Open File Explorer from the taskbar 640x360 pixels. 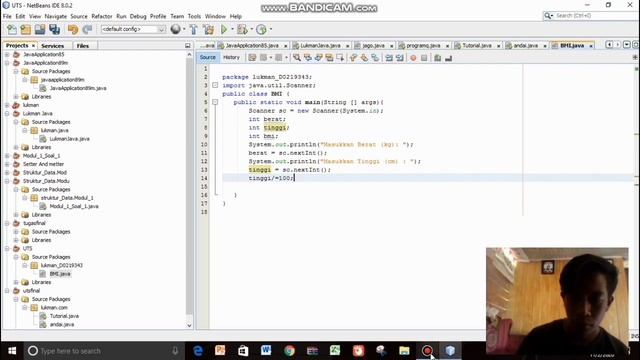(404, 351)
